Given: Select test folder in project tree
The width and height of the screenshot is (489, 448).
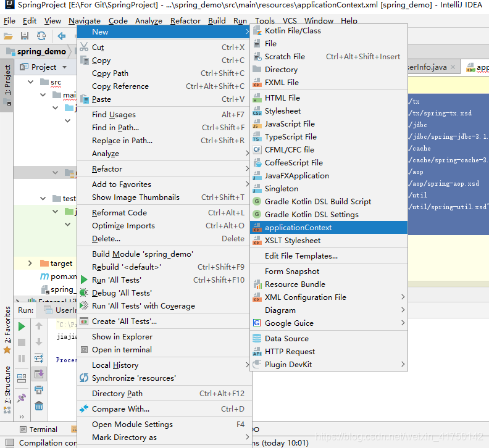Looking at the screenshot, I should pyautogui.click(x=64, y=198).
